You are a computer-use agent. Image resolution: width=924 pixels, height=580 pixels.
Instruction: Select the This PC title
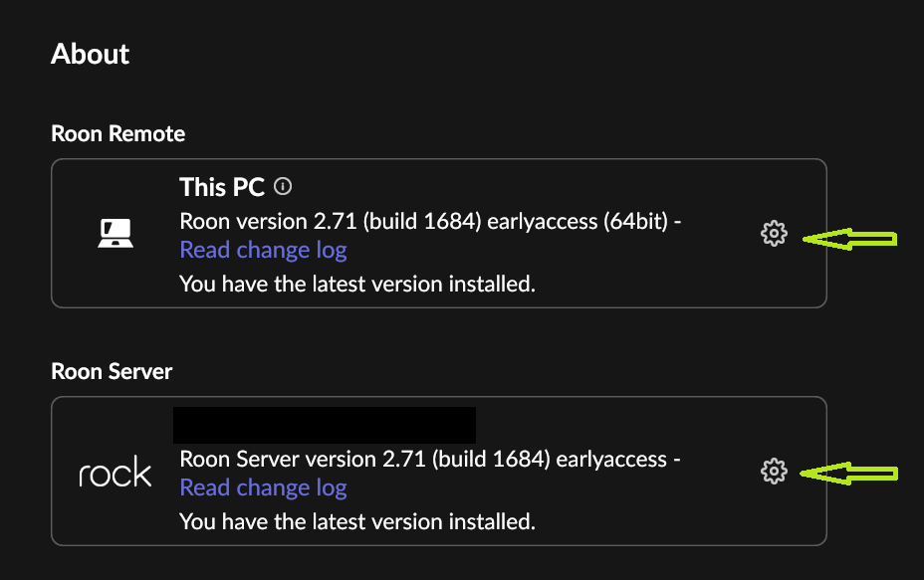pyautogui.click(x=222, y=187)
